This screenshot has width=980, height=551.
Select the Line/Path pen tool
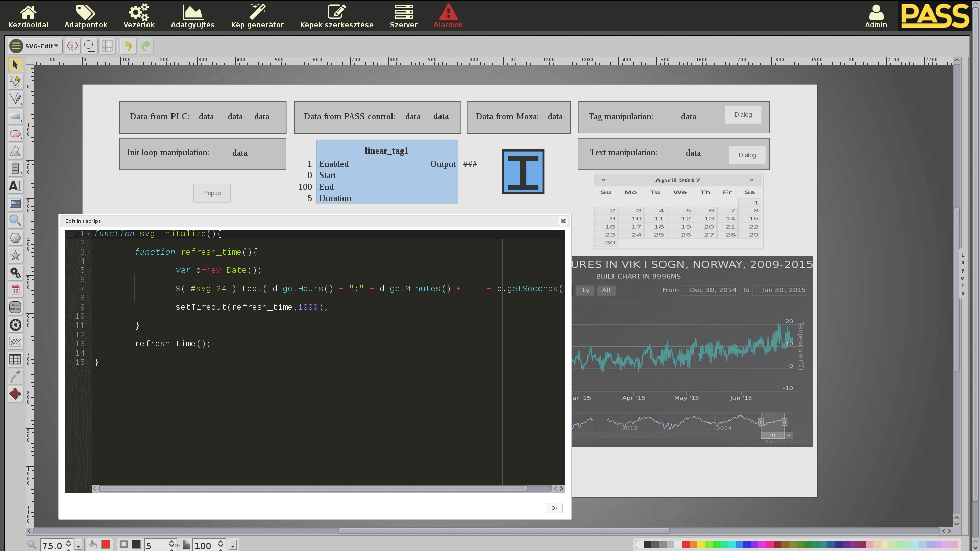15,99
